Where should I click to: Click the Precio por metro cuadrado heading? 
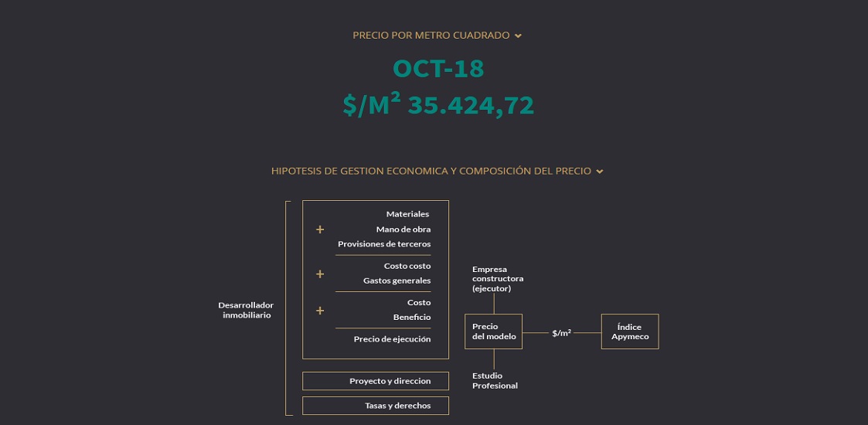click(431, 36)
